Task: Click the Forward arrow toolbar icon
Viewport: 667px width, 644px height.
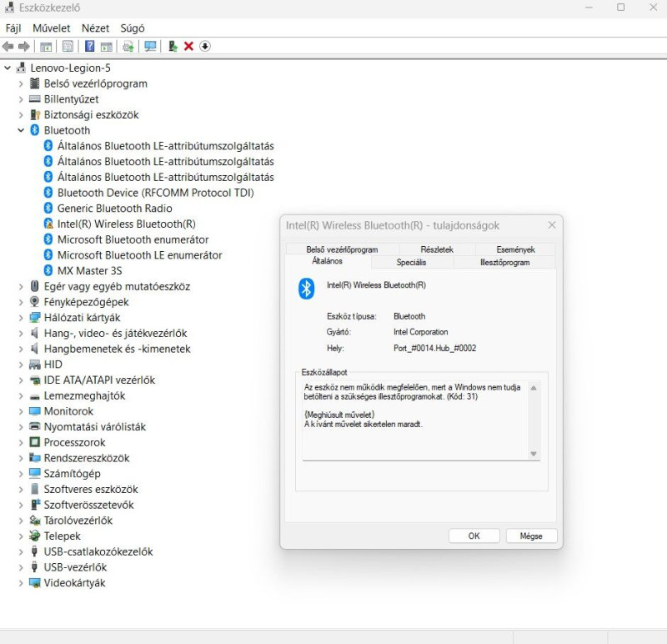Action: (24, 46)
